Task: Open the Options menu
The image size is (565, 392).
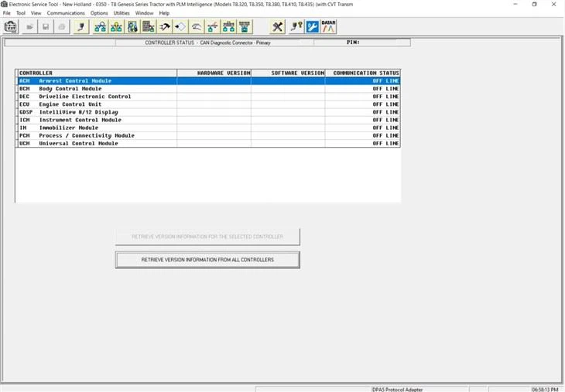Action: pyautogui.click(x=99, y=13)
